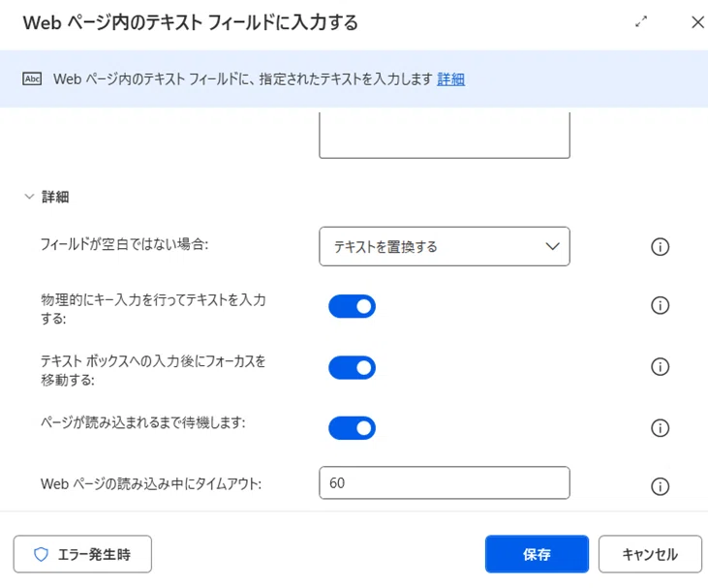Click the timeout field showing 60

(445, 482)
